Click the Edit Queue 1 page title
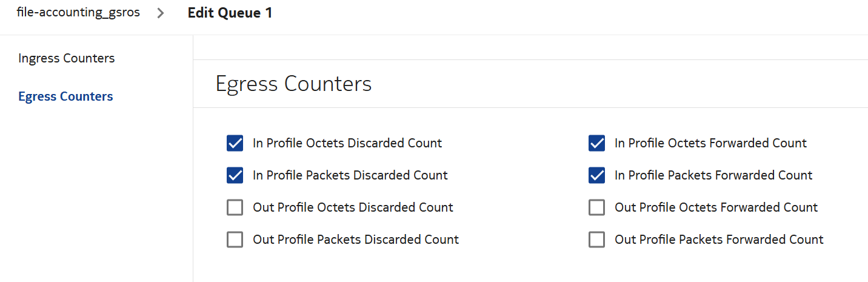868x282 pixels. [230, 13]
